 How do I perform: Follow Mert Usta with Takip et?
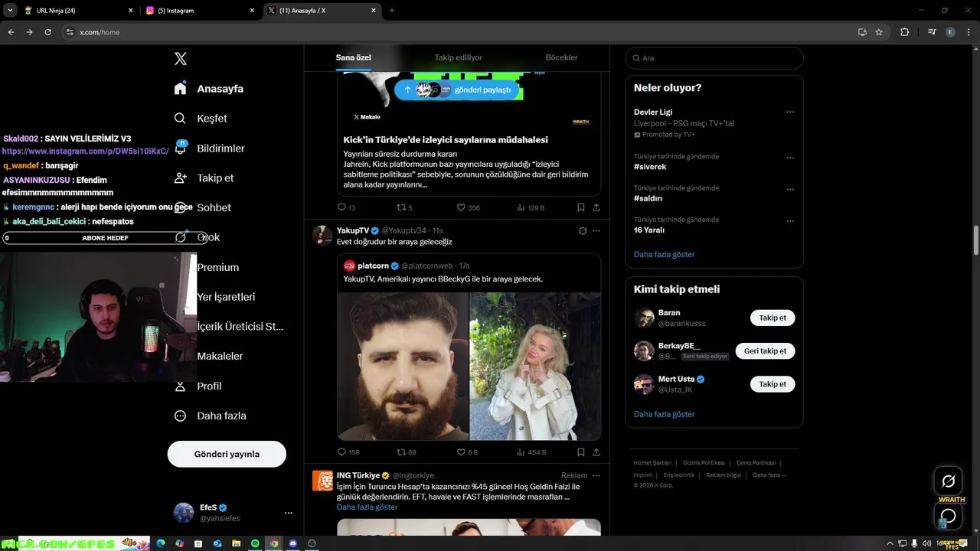click(x=773, y=384)
